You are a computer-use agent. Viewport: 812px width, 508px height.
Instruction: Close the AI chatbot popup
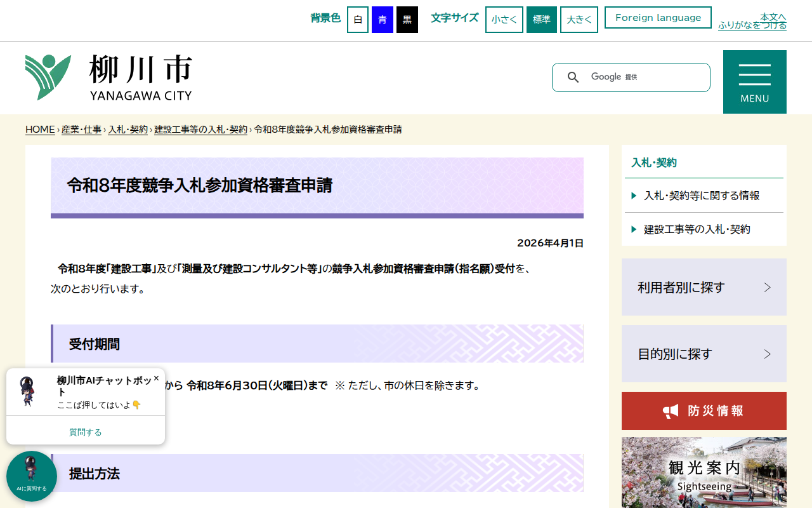[156, 378]
